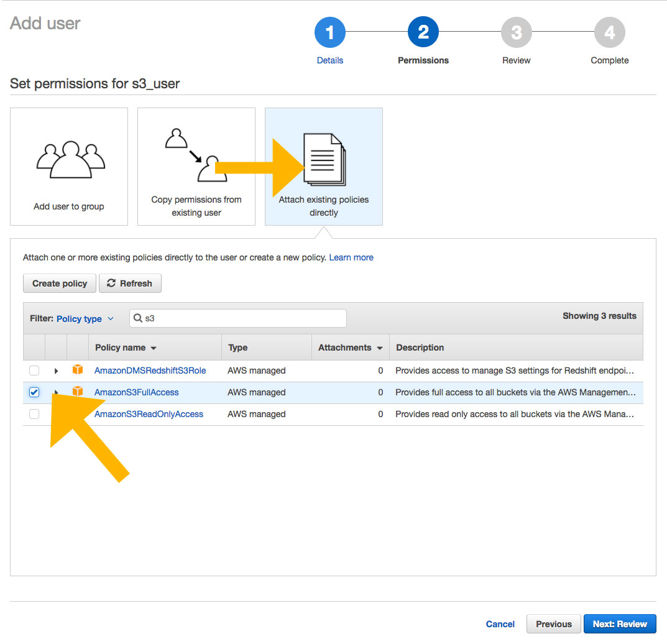Screen dimensions: 667x644
Task: Click the AmazonS3FullAccess policy box icon
Action: (78, 391)
